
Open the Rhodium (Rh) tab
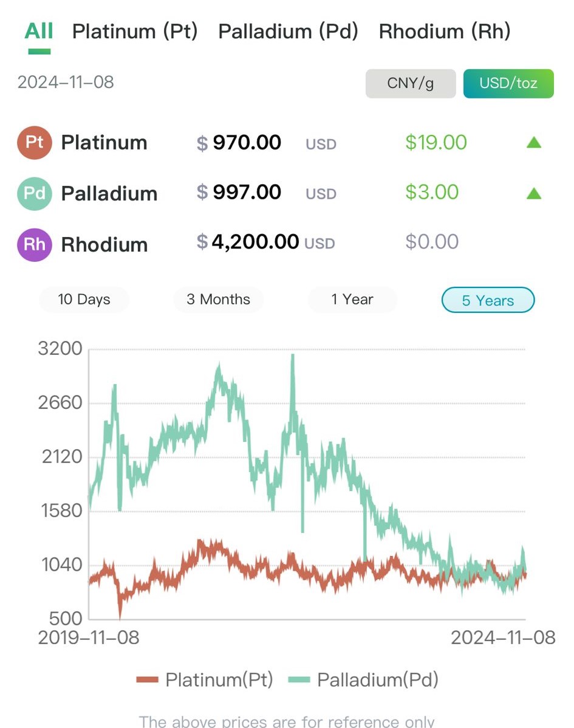(x=445, y=31)
